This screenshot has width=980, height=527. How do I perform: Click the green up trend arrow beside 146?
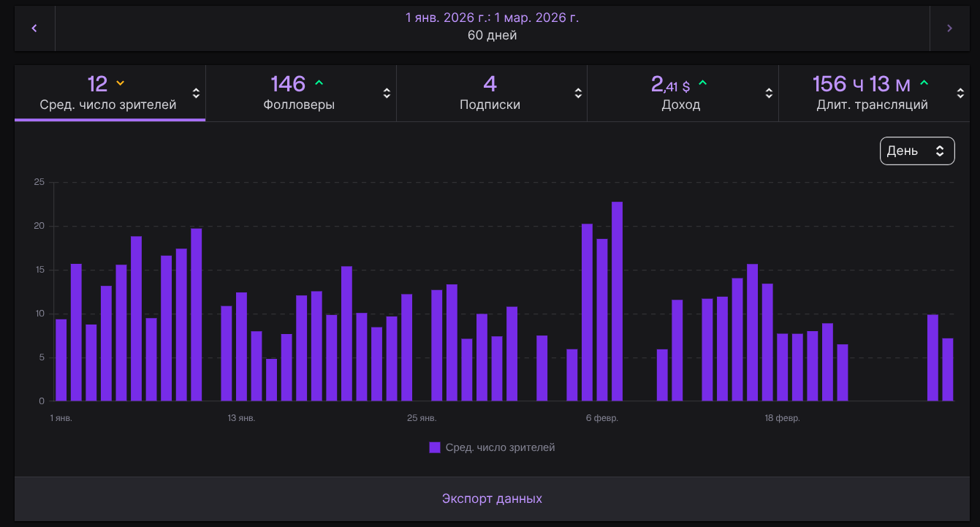pyautogui.click(x=319, y=83)
